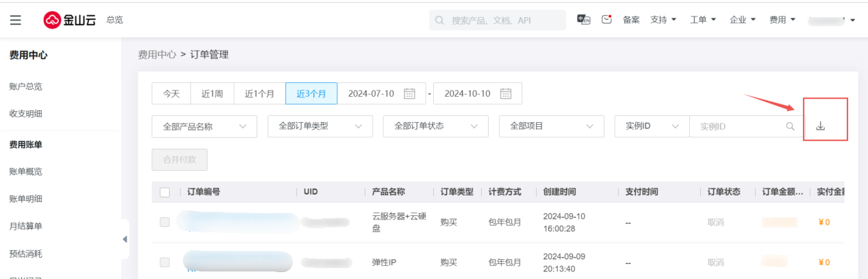Screen dimensions: 868x279
Task: Check the 弹性IP order row checkbox
Action: tap(165, 262)
